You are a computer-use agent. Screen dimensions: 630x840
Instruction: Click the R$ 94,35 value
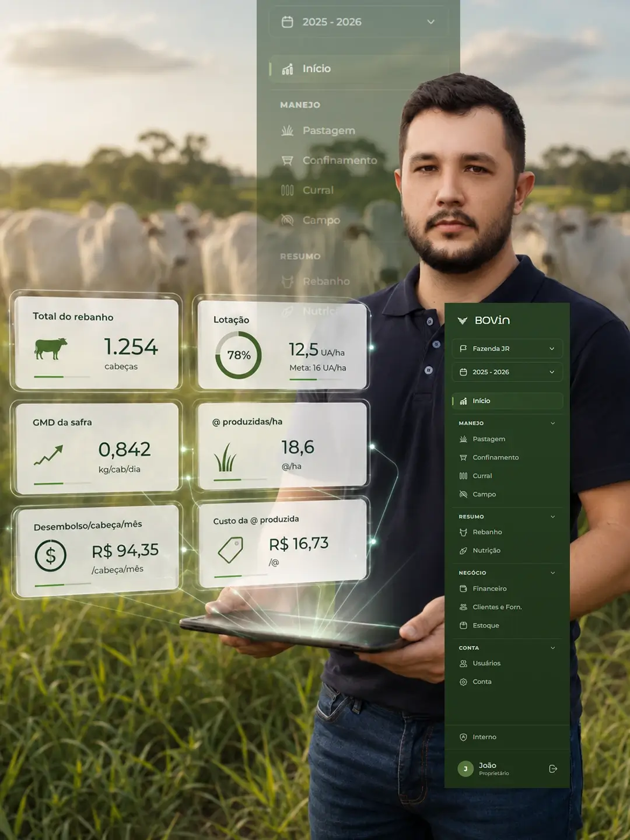pyautogui.click(x=125, y=551)
